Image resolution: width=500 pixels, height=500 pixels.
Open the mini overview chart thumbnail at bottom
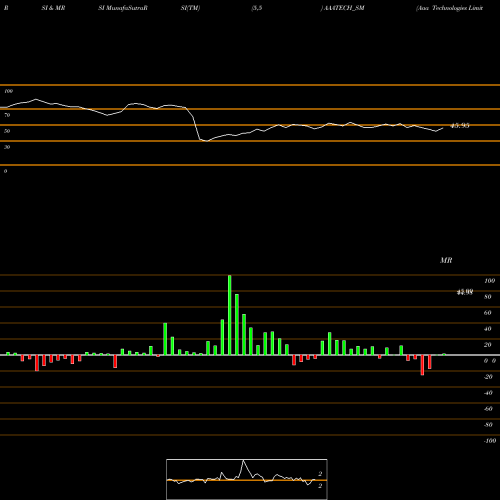click(x=247, y=479)
